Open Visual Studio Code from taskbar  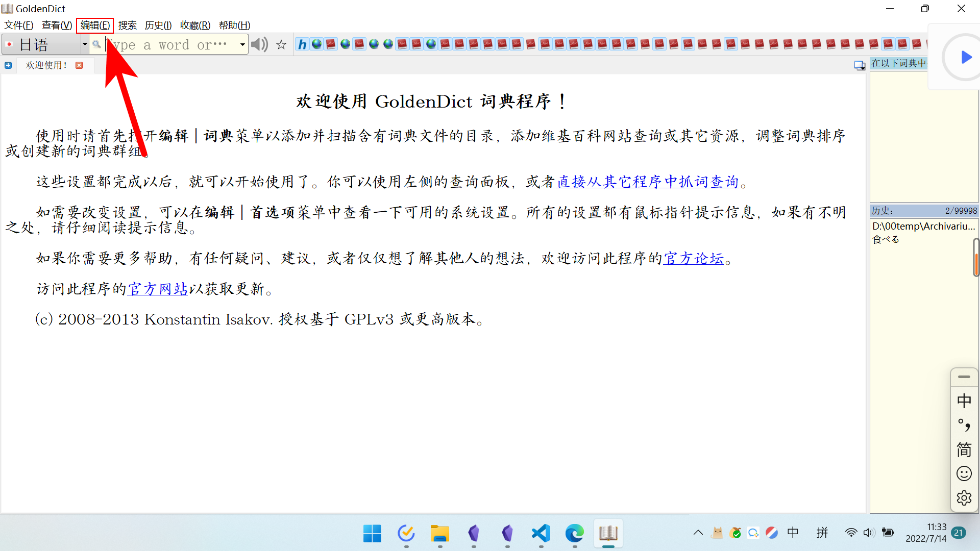pyautogui.click(x=541, y=534)
